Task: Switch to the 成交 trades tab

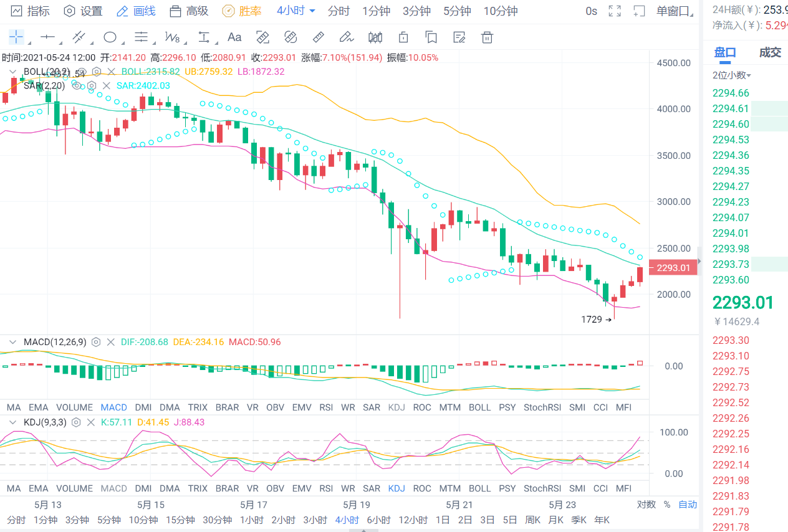Action: 770,52
